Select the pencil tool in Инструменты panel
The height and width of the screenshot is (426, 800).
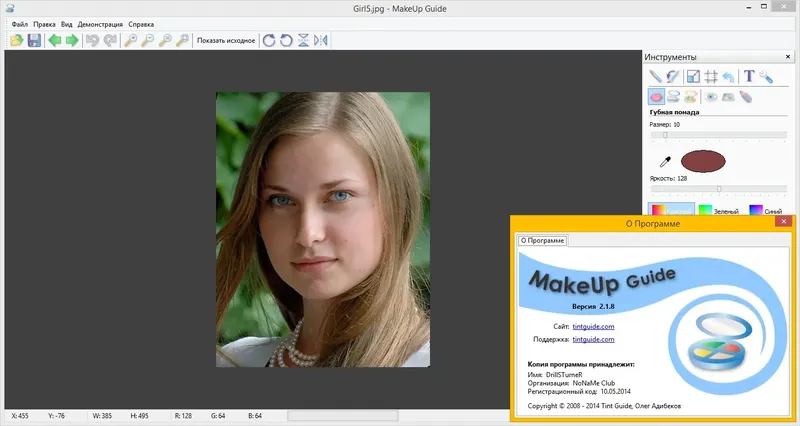[656, 77]
